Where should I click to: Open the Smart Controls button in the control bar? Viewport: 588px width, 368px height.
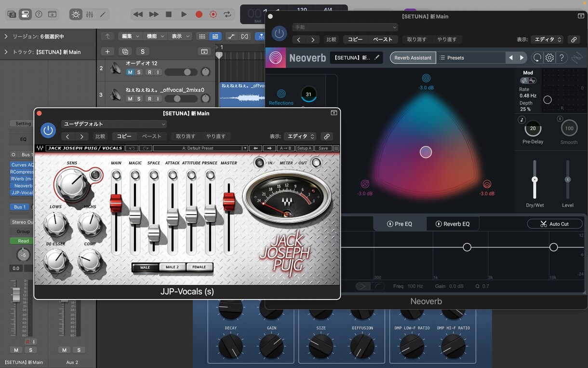pyautogui.click(x=76, y=14)
